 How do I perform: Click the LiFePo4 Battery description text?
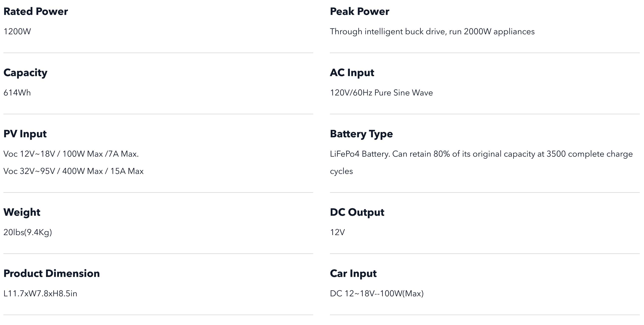pos(481,162)
